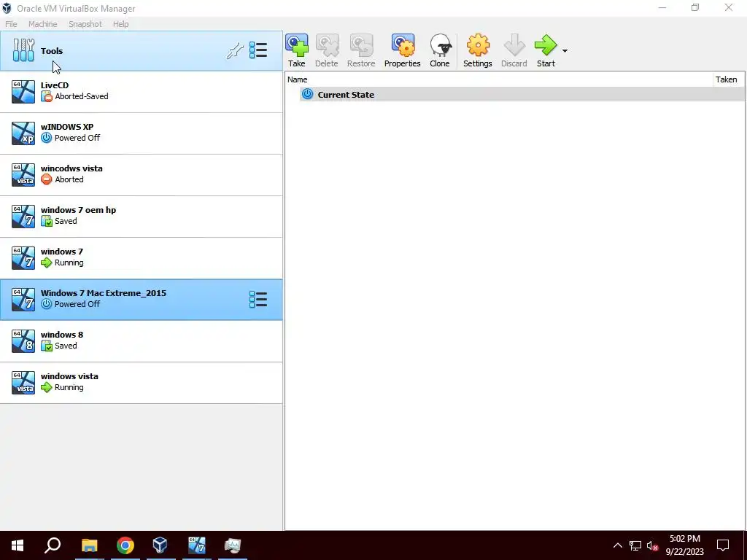Select the Tools entry
The image size is (747, 560).
tap(141, 51)
